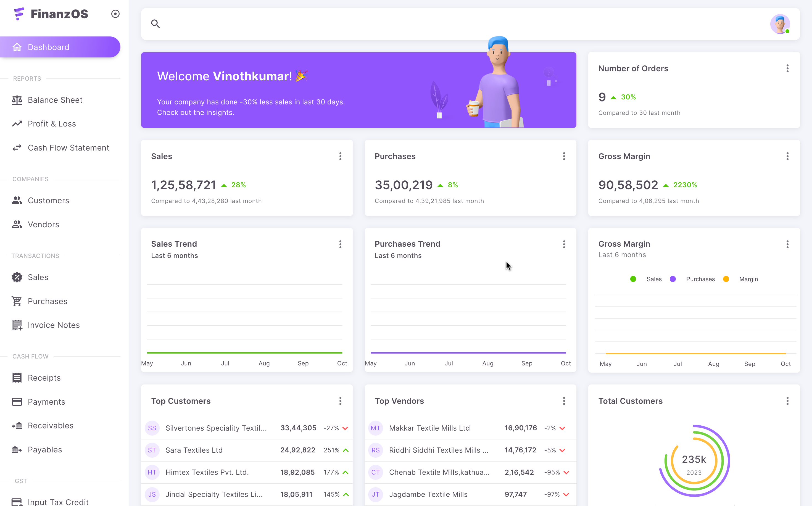812x506 pixels.
Task: Click the Payables bank icon
Action: (17, 449)
